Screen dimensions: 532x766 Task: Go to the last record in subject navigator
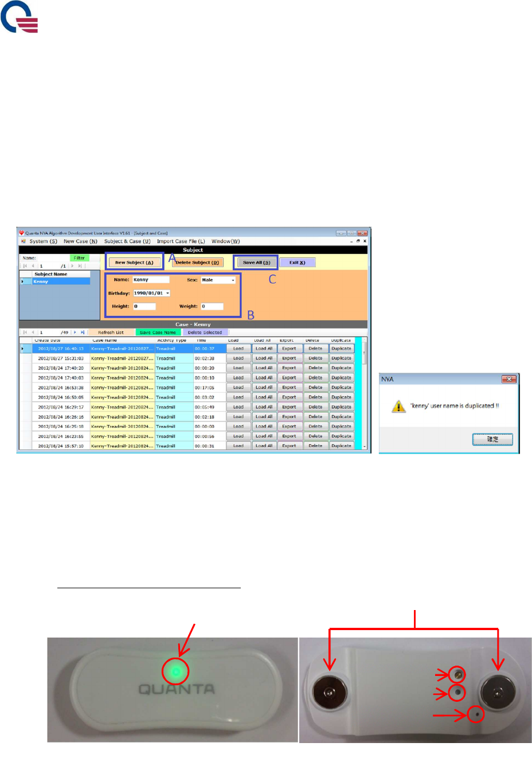click(80, 266)
